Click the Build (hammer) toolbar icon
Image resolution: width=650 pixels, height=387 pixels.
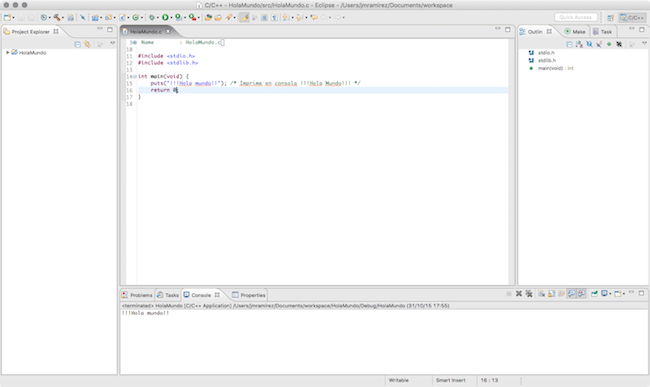click(57, 17)
